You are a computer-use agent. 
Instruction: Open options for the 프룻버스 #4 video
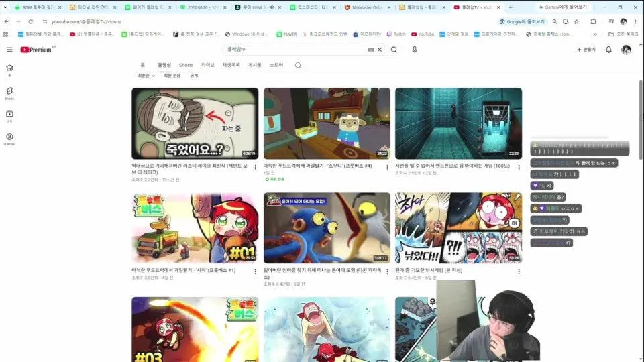click(387, 167)
